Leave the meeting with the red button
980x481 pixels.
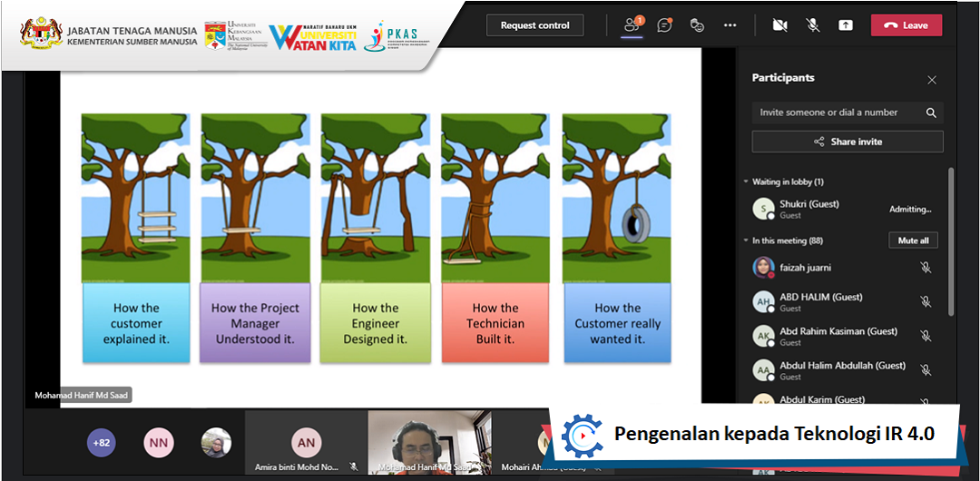tap(906, 25)
